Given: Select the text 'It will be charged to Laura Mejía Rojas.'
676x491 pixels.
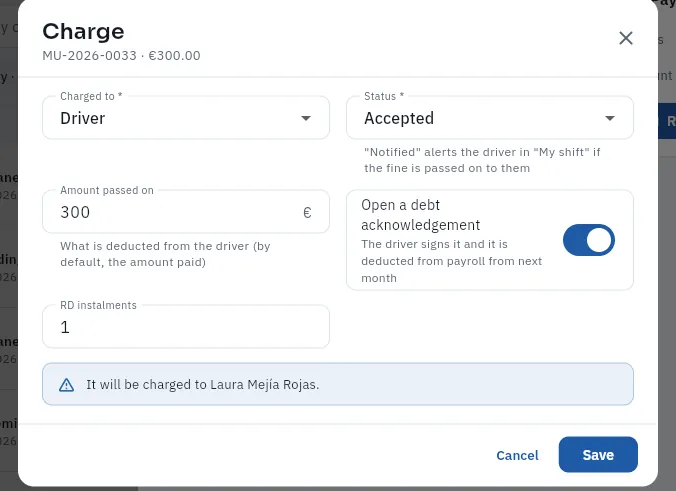Looking at the screenshot, I should pos(203,384).
